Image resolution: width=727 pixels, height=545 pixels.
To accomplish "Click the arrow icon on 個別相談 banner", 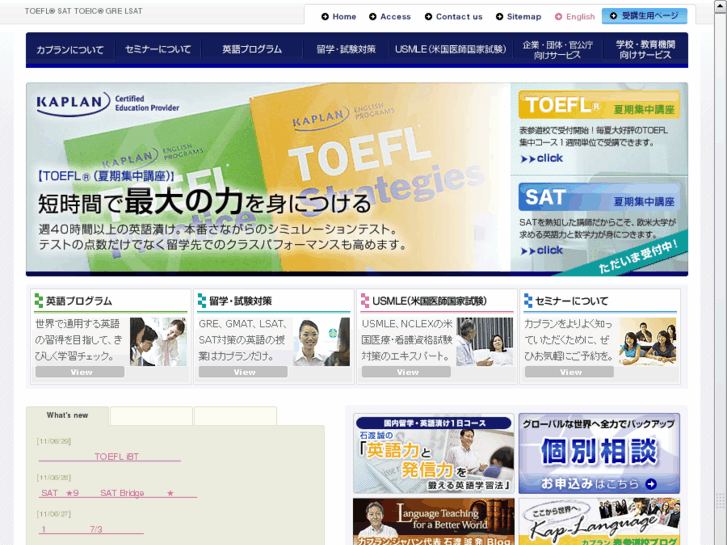I will [651, 484].
